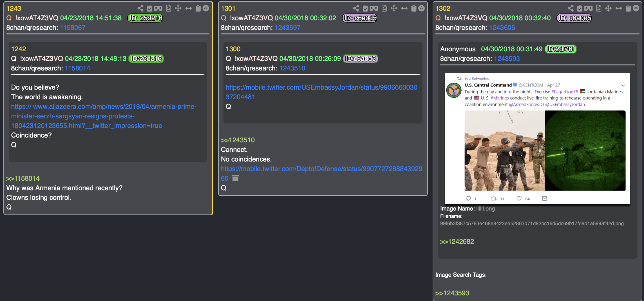Click the purple ID: c6a0d5 badge on post 1302

[574, 18]
